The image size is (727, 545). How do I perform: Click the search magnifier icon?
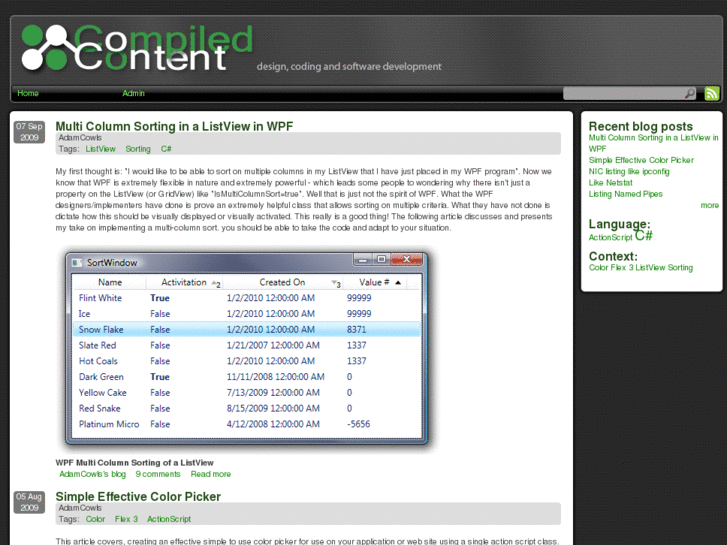pos(689,93)
